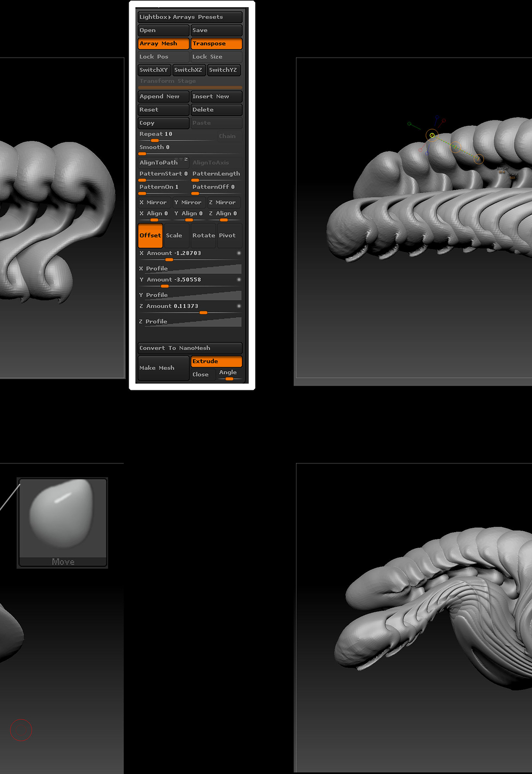
Task: Toggle the Close option
Action: [203, 374]
